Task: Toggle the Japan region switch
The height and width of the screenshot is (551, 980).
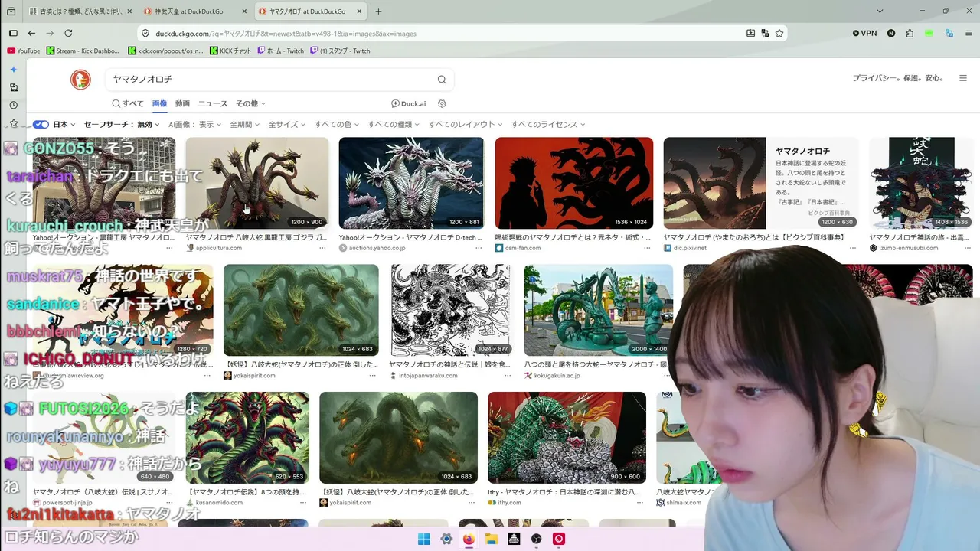Action: (x=41, y=124)
